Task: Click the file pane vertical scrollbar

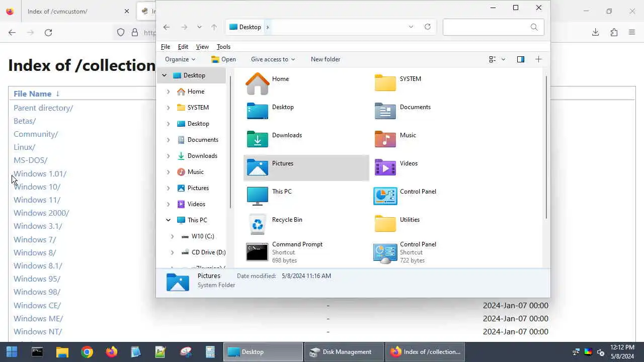Action: point(546,147)
